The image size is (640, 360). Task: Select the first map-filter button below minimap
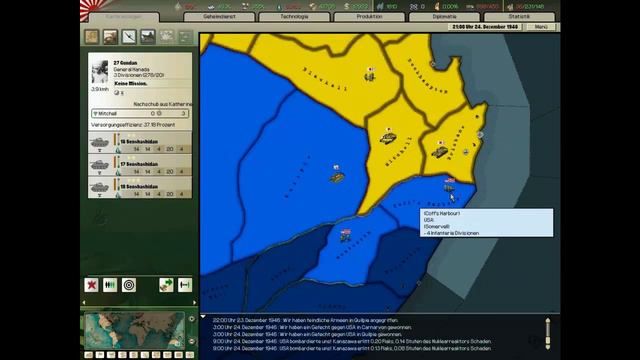point(89,355)
